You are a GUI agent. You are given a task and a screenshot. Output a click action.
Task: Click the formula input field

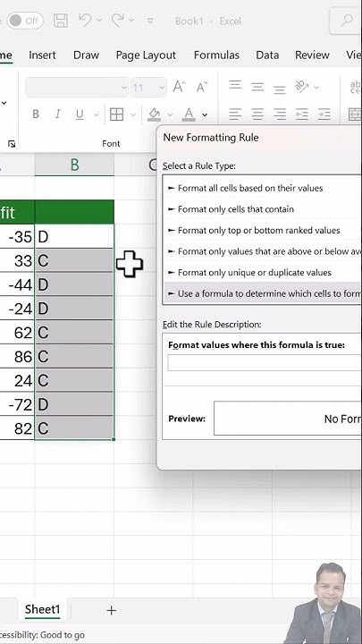(x=264, y=363)
